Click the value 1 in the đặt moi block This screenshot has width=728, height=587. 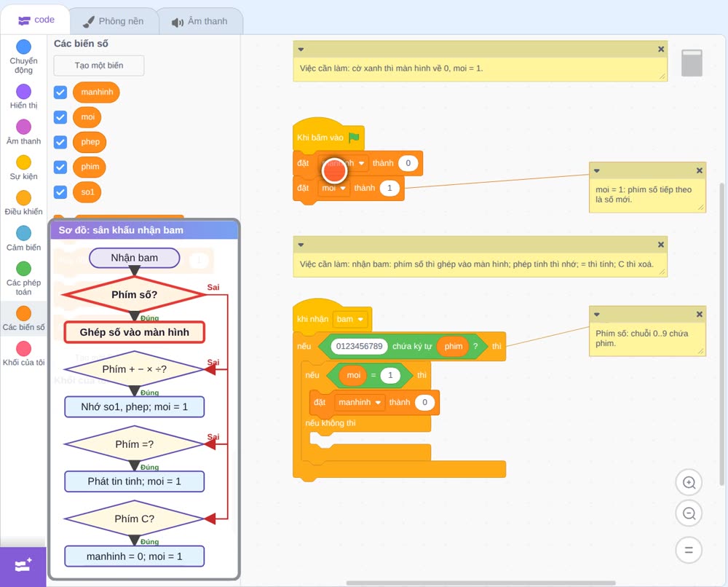(389, 188)
